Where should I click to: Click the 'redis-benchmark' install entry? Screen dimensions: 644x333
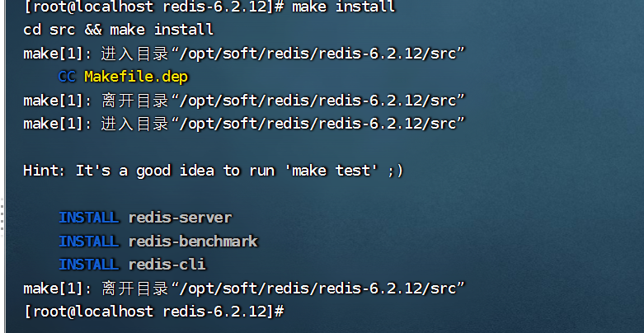click(193, 241)
